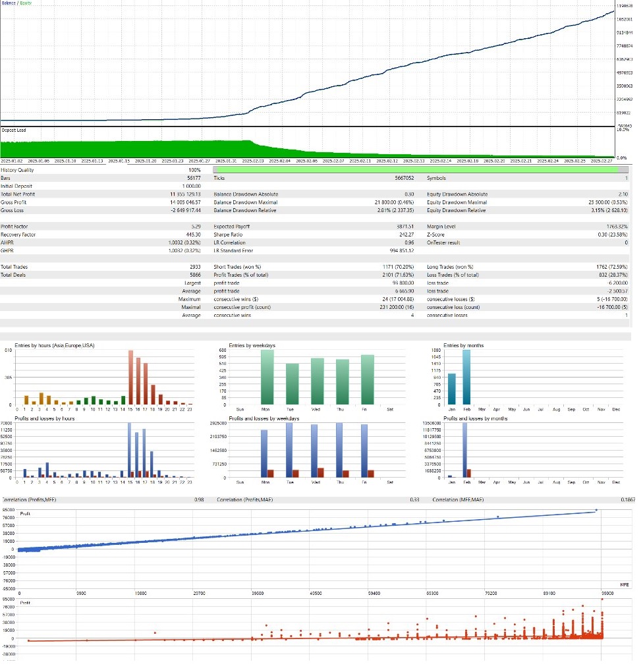Click the Gross Loss value -2 649 917.44
This screenshot has height=672, width=643.
click(x=185, y=213)
